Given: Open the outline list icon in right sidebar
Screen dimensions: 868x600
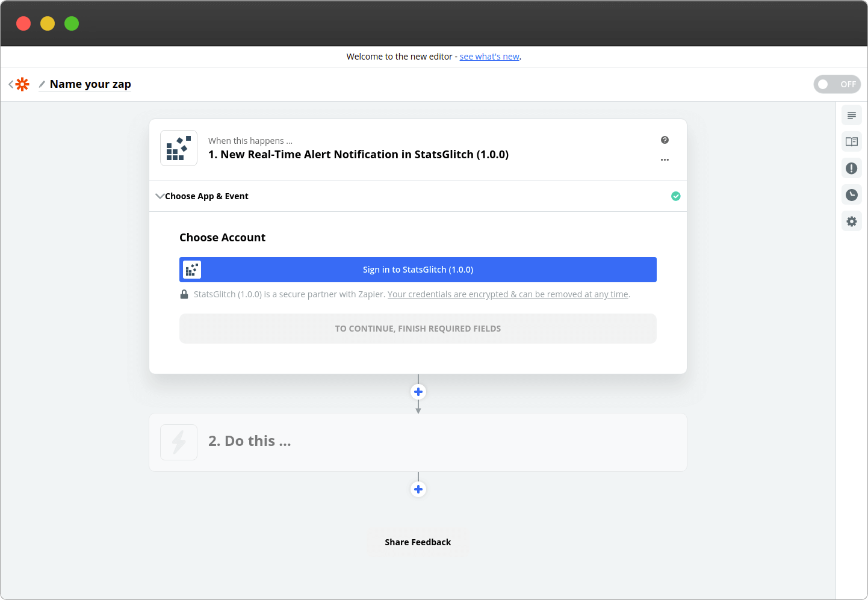Looking at the screenshot, I should (x=852, y=116).
